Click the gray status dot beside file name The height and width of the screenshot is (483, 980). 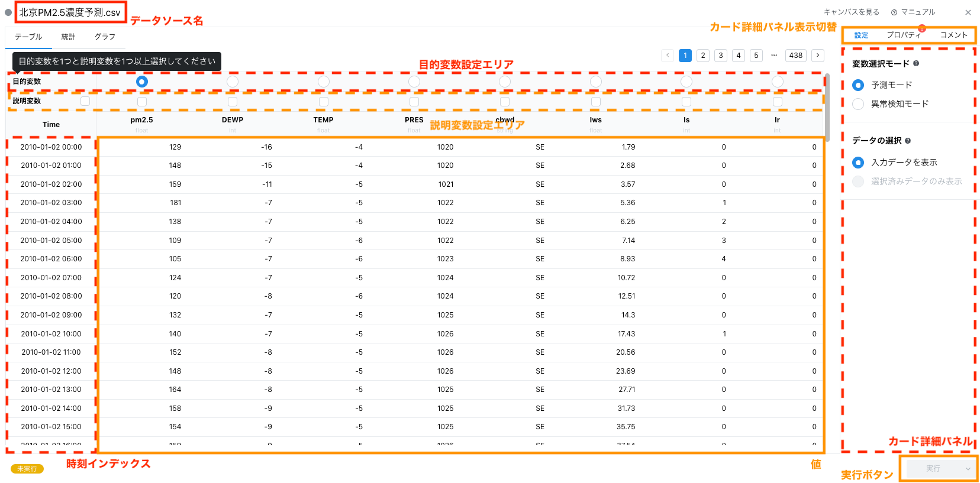[x=8, y=12]
